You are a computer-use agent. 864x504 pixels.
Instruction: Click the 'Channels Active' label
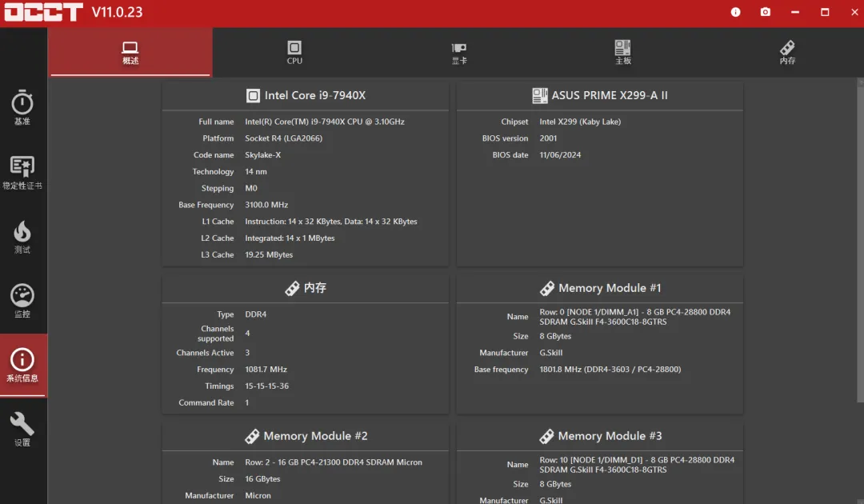coord(205,353)
